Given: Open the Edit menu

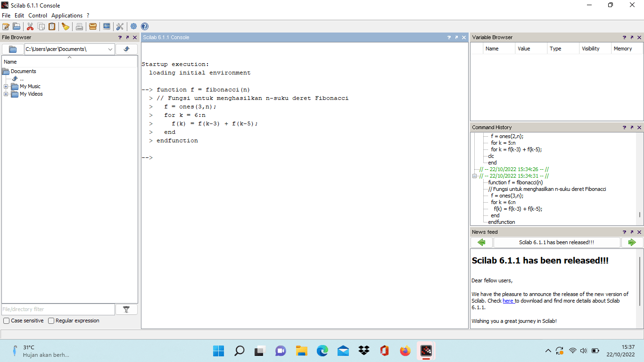Looking at the screenshot, I should click(x=19, y=16).
